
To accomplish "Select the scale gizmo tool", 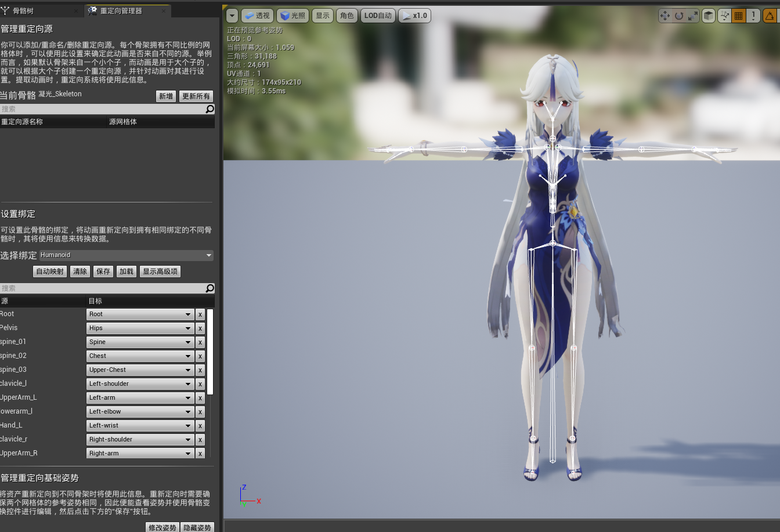I will [x=693, y=16].
